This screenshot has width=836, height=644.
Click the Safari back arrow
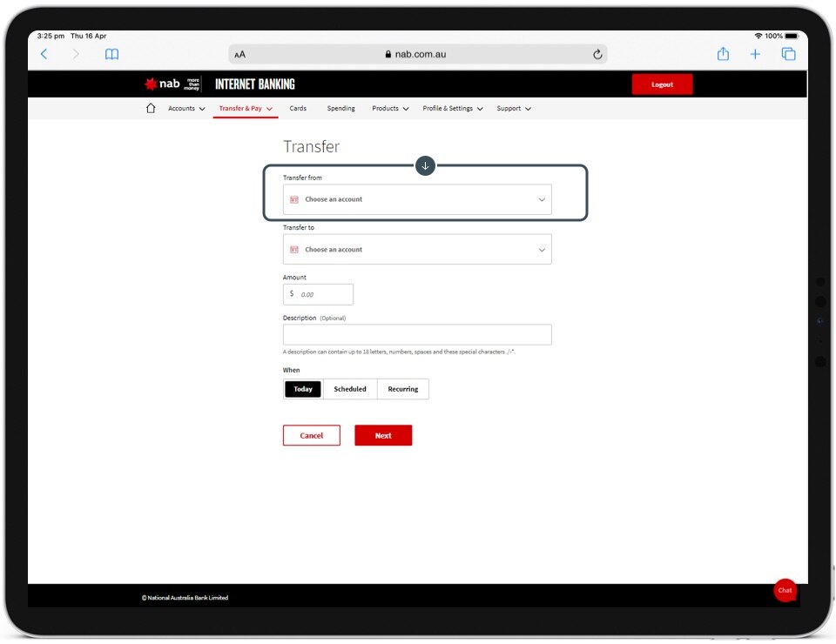point(44,54)
